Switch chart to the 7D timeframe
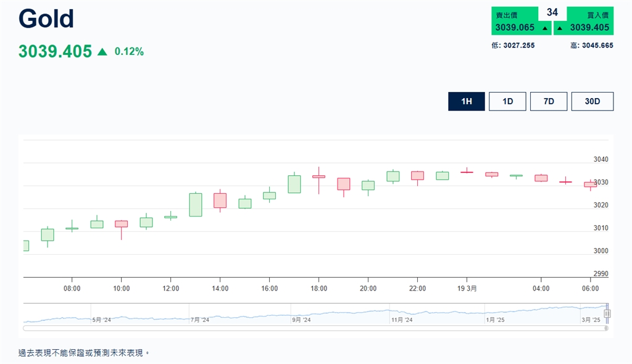The image size is (632, 364). click(x=548, y=101)
